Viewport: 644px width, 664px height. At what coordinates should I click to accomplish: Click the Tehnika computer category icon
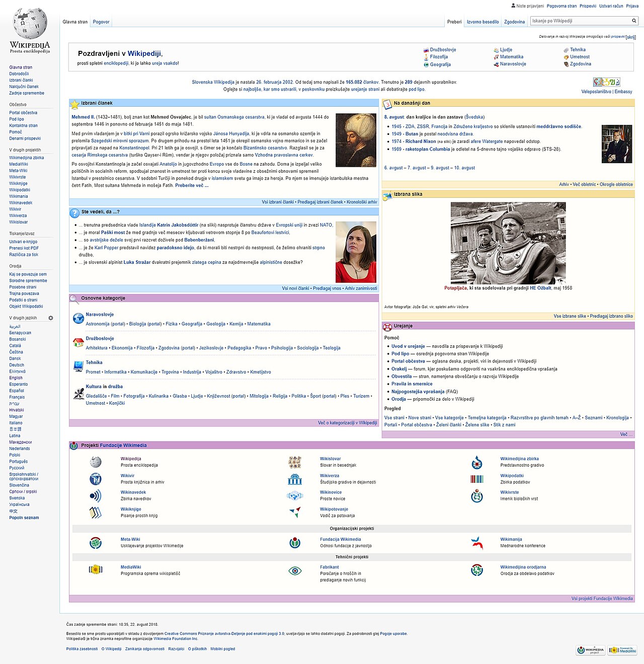pyautogui.click(x=78, y=366)
